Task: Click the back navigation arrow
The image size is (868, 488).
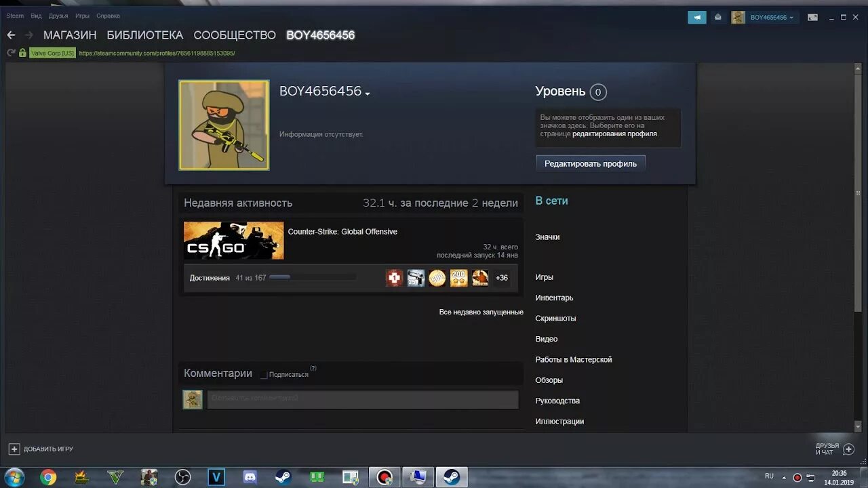Action: tap(11, 35)
